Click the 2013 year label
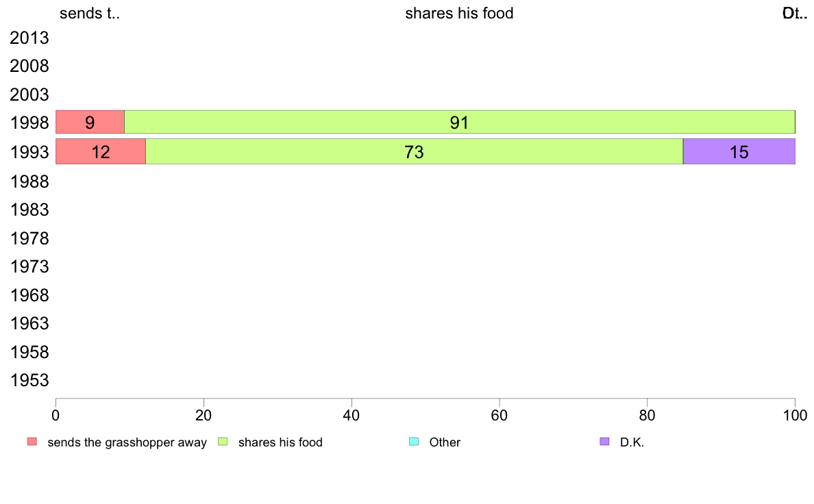814x504 pixels. click(x=29, y=38)
